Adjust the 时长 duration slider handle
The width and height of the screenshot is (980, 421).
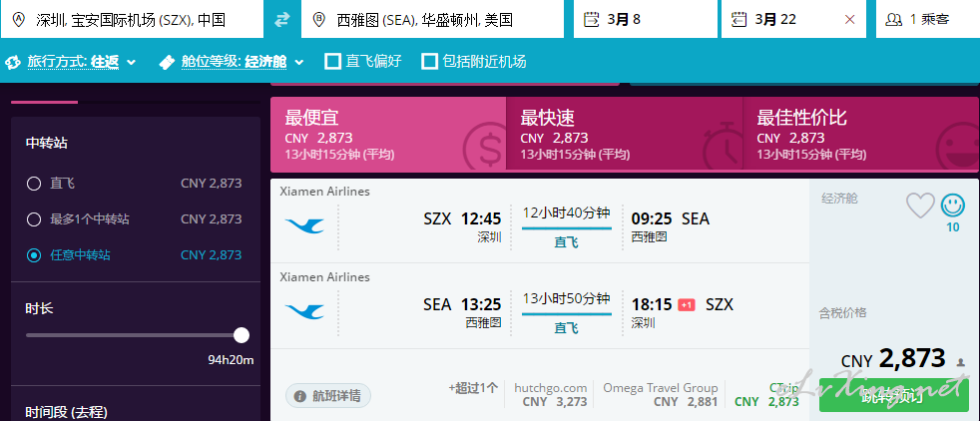[242, 335]
